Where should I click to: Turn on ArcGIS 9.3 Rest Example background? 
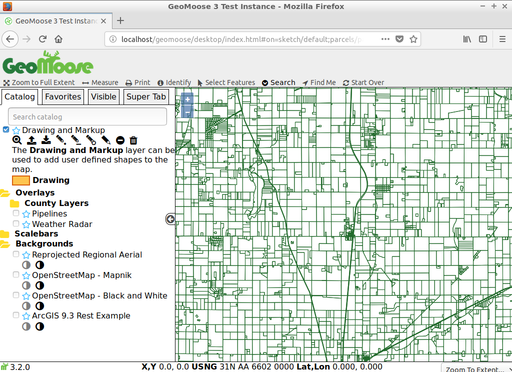coord(16,315)
